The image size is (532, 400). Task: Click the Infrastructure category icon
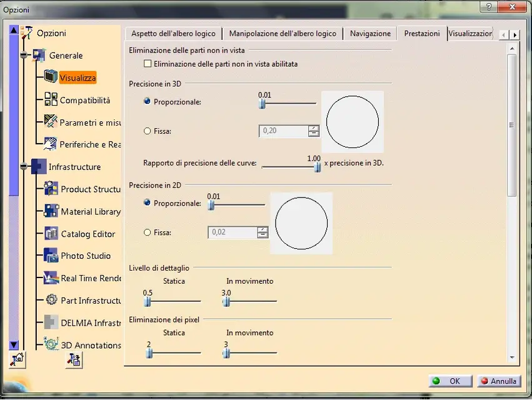click(39, 166)
